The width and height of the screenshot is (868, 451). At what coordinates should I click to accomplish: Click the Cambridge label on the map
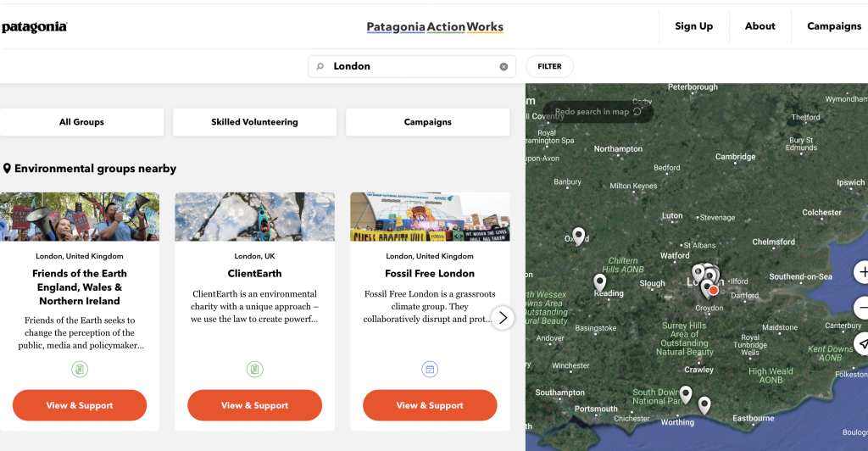click(x=735, y=157)
